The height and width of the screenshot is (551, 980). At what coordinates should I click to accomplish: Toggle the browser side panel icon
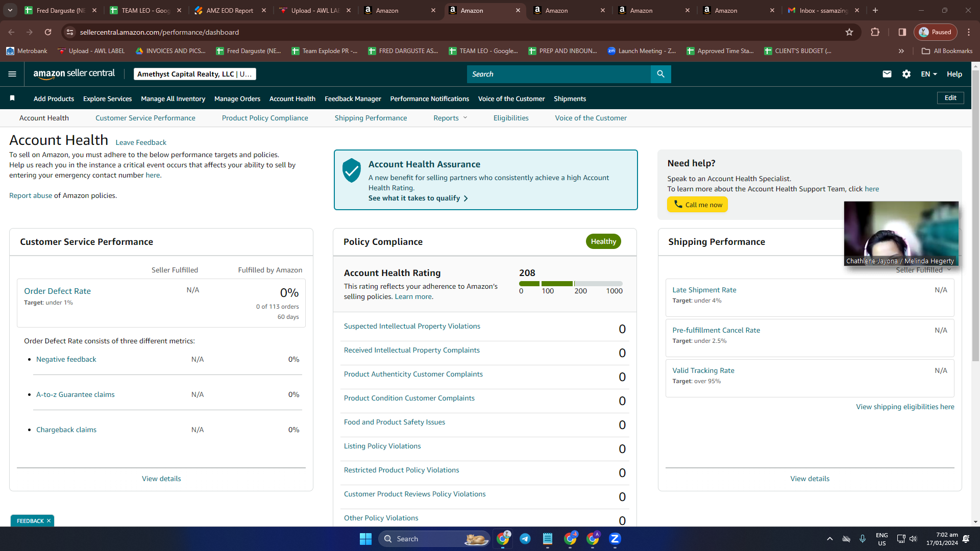click(902, 32)
